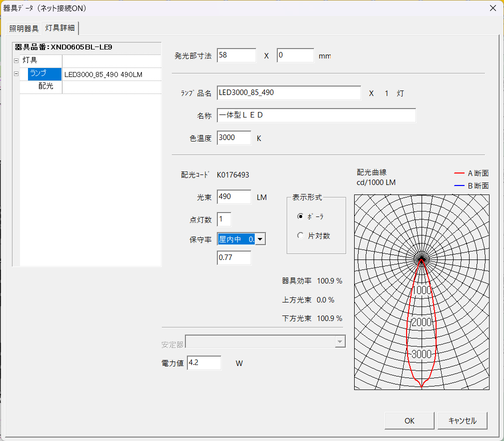Screen dimensions: 504x441
Task: Click the 配光コード value K0176493
Action: coord(233,175)
